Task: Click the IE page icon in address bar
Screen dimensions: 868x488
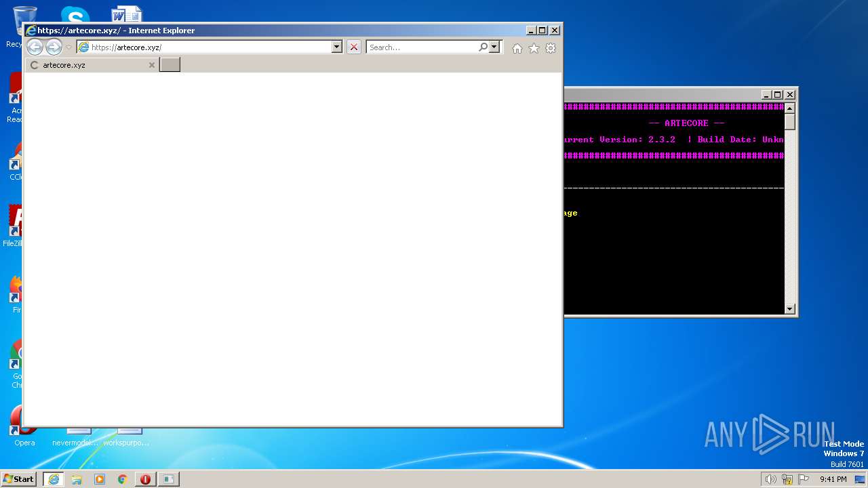Action: 83,47
